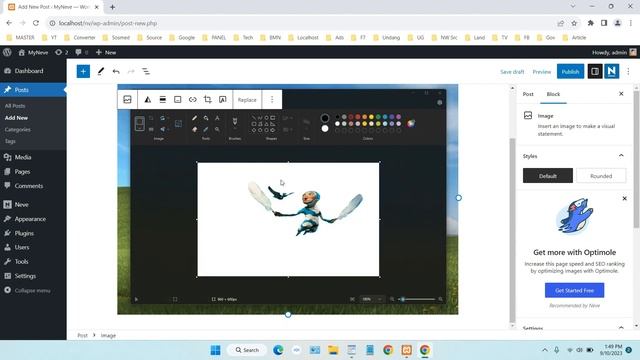Open the comments bubble in admin bar
640x360 pixels.
(82, 52)
